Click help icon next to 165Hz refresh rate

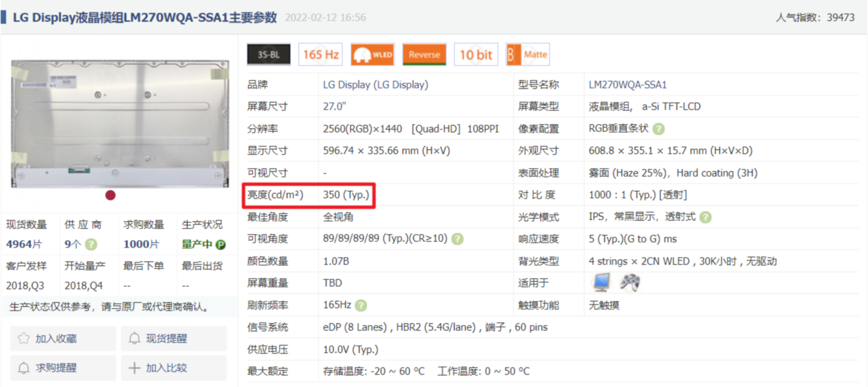361,306
